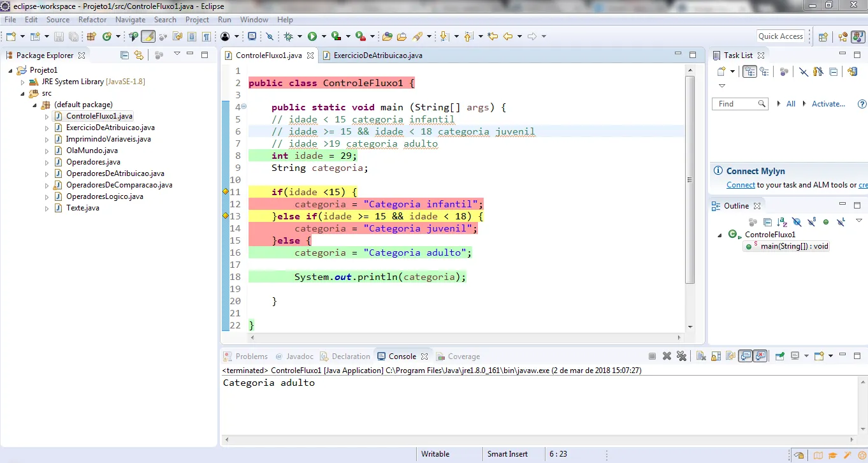This screenshot has height=463, width=868.
Task: Click Open Perspective icon near Quick Access
Action: point(823,36)
